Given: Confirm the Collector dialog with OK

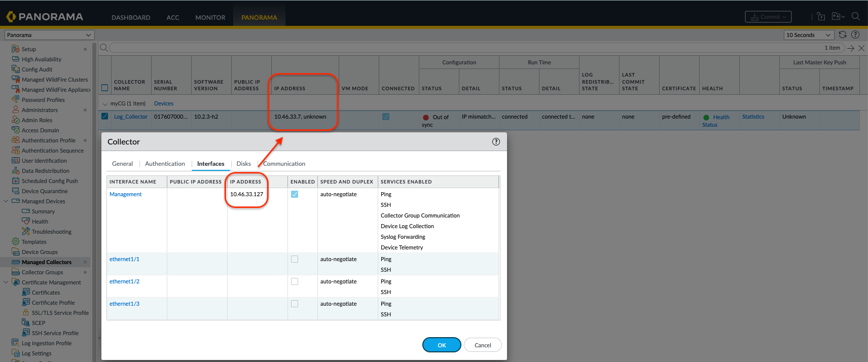Looking at the screenshot, I should 442,345.
